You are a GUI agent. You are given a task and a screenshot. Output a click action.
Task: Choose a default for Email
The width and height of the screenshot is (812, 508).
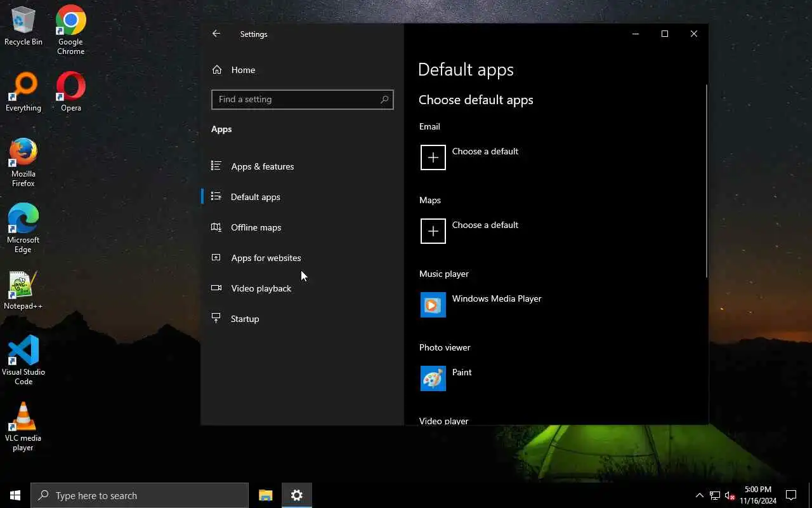point(485,151)
